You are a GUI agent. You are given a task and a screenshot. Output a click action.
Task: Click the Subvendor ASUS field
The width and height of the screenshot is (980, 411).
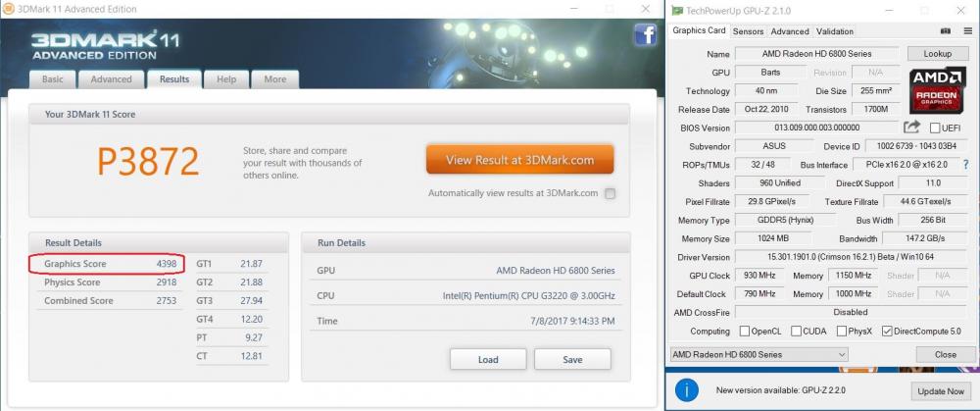point(773,146)
